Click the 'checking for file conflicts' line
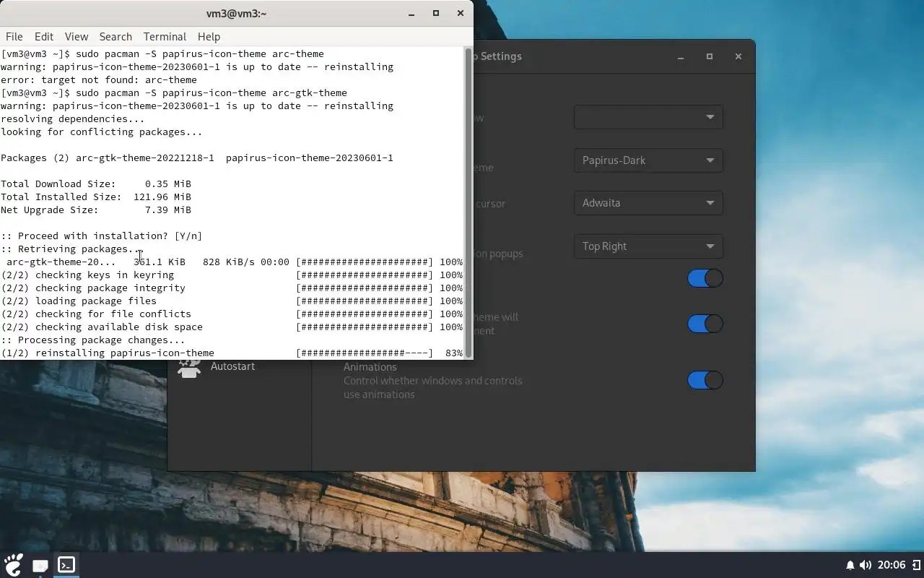Image resolution: width=924 pixels, height=578 pixels. 232,314
